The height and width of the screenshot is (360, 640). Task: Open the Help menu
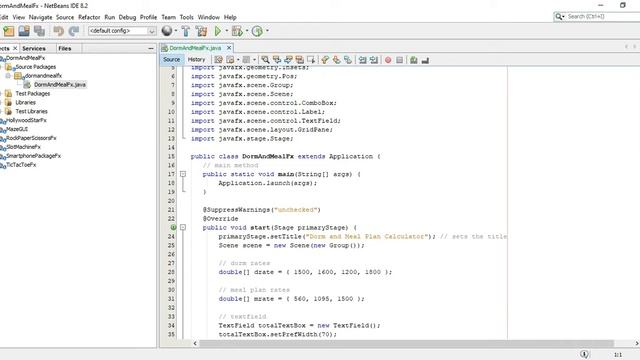click(230, 17)
